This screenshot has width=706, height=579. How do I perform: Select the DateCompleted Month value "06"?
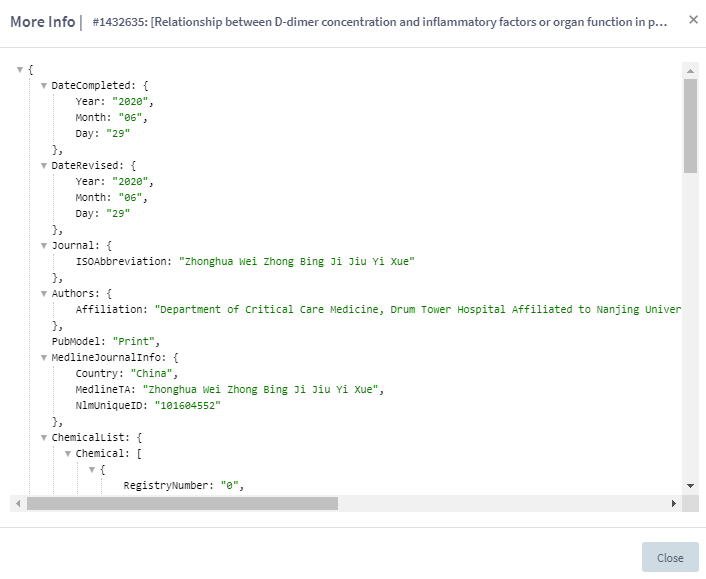click(130, 118)
